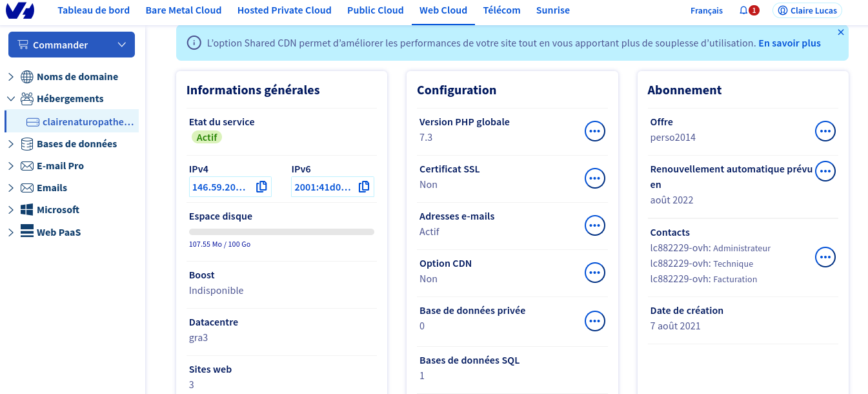Expand Bases de données section

click(x=11, y=144)
